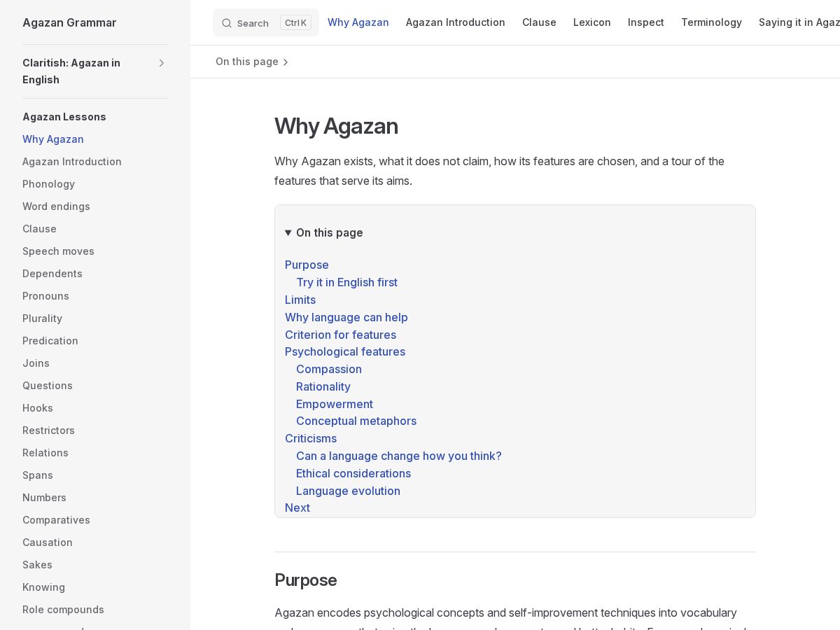Open the Word endings lesson

[56, 206]
